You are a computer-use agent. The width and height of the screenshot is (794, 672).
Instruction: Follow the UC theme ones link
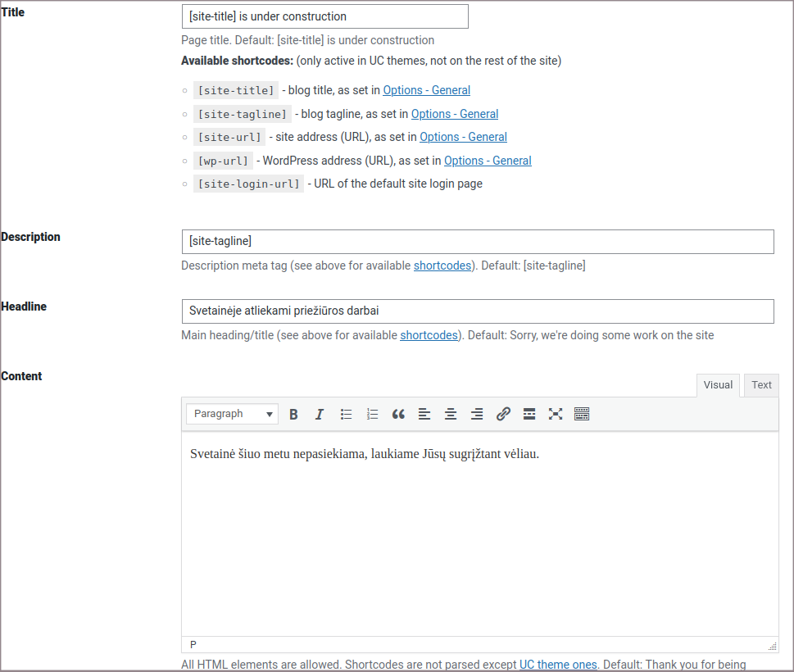tap(558, 665)
